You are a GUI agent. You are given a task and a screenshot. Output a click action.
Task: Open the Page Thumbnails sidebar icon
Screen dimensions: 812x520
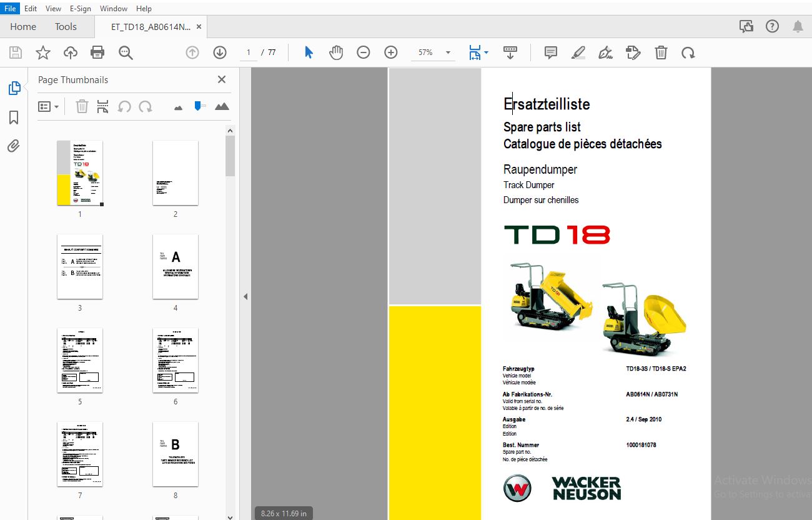(x=14, y=88)
